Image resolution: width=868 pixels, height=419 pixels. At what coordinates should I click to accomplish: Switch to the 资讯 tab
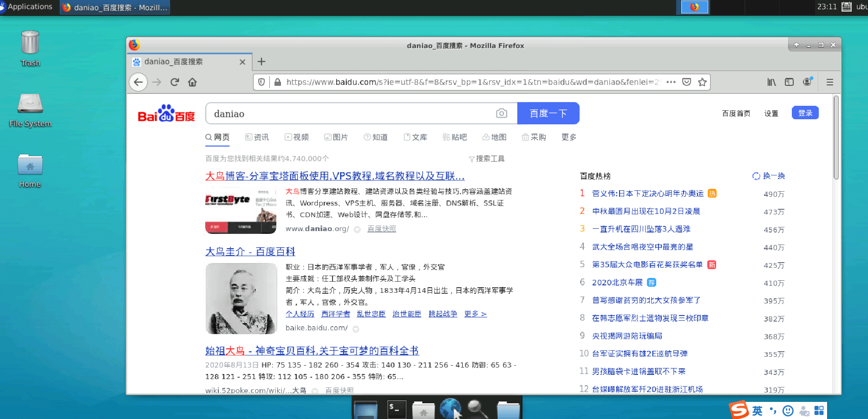(257, 137)
